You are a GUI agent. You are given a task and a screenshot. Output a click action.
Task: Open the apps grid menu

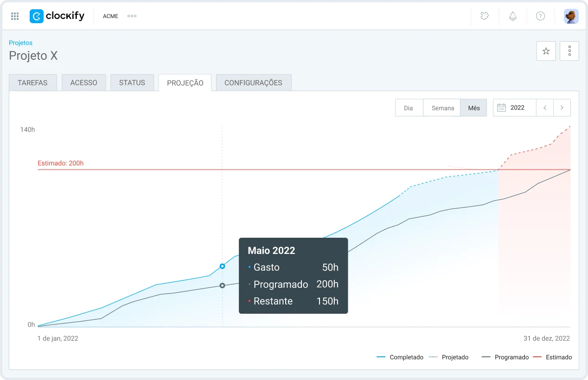coord(15,16)
